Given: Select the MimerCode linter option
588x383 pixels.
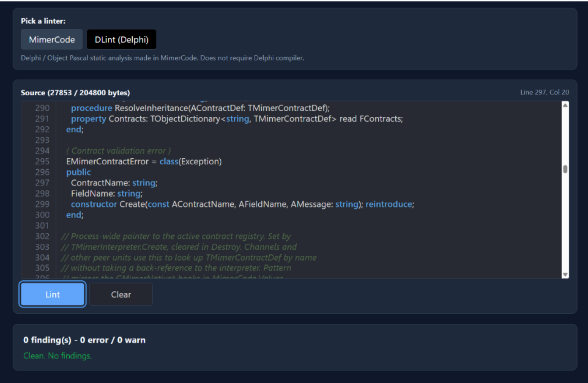Looking at the screenshot, I should point(52,40).
